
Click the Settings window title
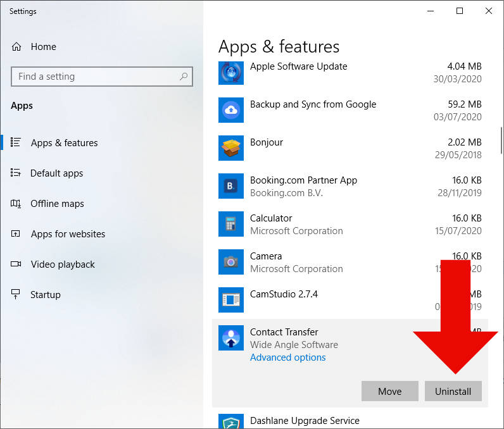[x=23, y=11]
